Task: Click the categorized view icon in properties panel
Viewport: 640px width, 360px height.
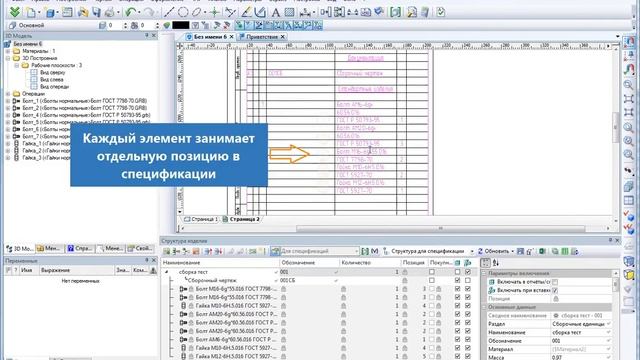Action: [x=485, y=263]
